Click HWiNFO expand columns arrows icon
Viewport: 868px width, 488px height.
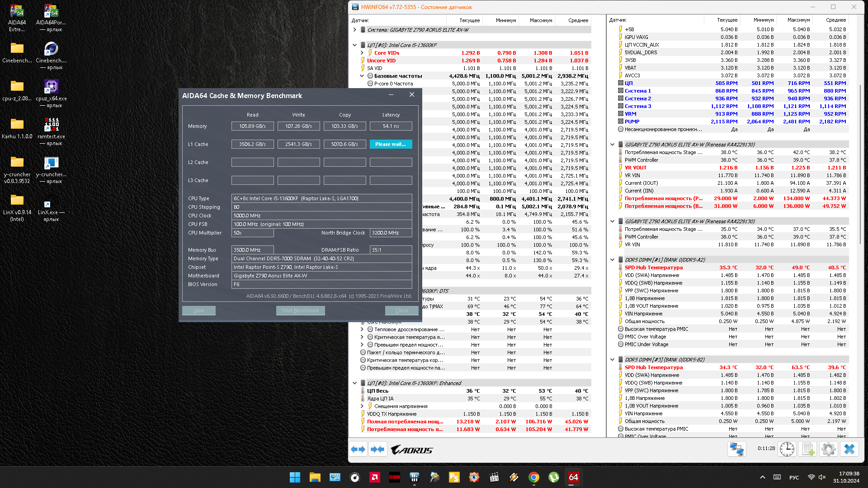[x=359, y=450]
